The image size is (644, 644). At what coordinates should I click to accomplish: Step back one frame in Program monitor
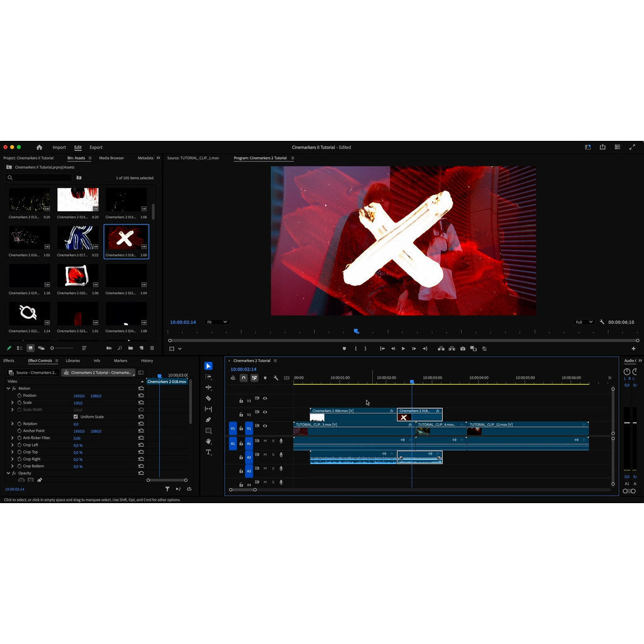coord(393,348)
